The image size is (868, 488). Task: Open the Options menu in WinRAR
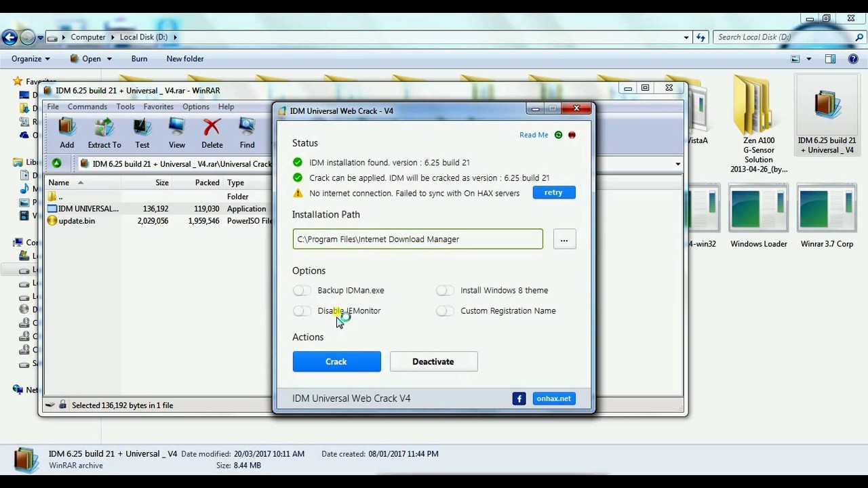point(196,106)
